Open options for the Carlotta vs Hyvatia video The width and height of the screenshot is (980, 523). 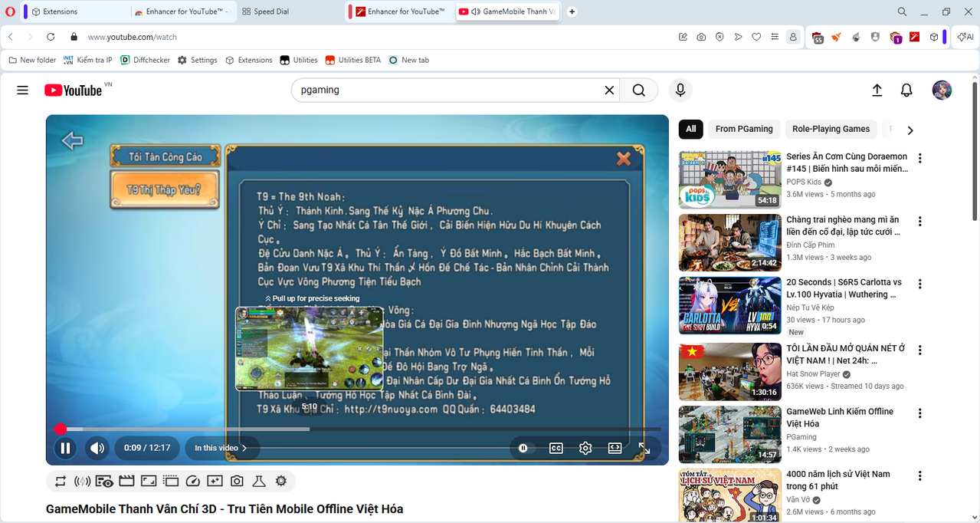pos(920,285)
